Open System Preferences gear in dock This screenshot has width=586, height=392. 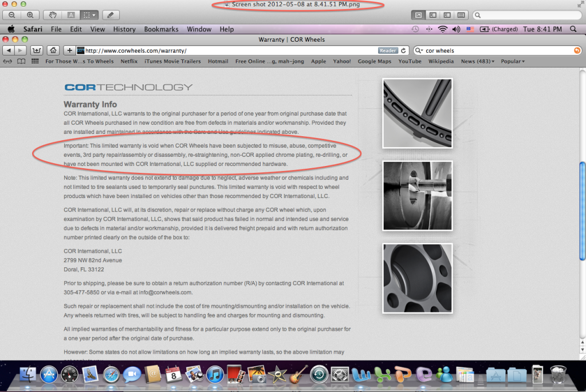pyautogui.click(x=340, y=374)
